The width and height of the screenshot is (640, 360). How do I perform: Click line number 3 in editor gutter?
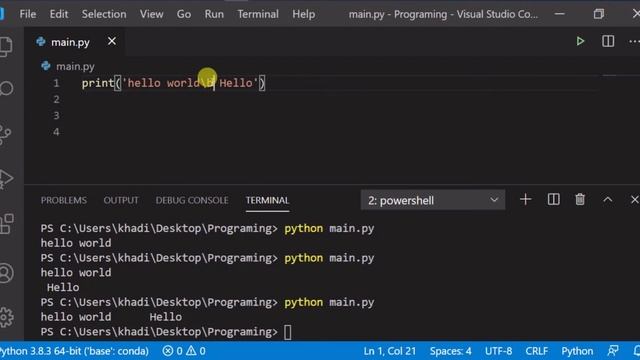(x=56, y=116)
